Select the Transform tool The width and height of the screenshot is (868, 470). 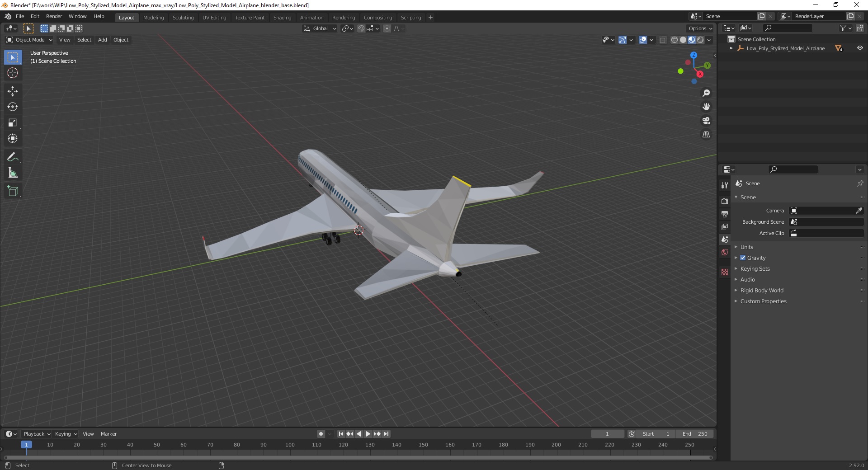(13, 138)
